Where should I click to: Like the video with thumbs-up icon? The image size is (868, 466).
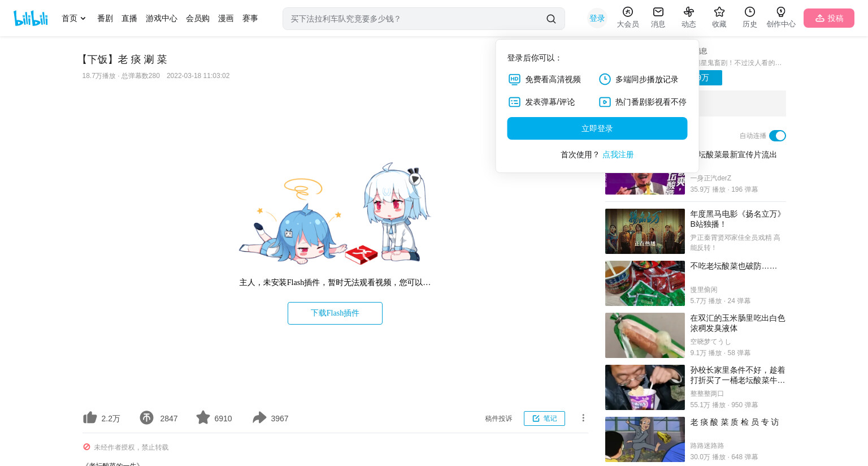click(90, 418)
